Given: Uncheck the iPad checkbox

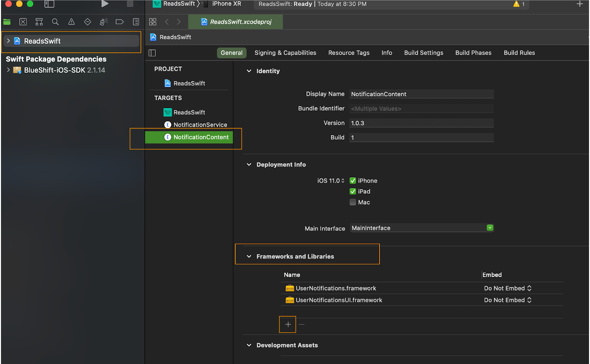Looking at the screenshot, I should [353, 192].
